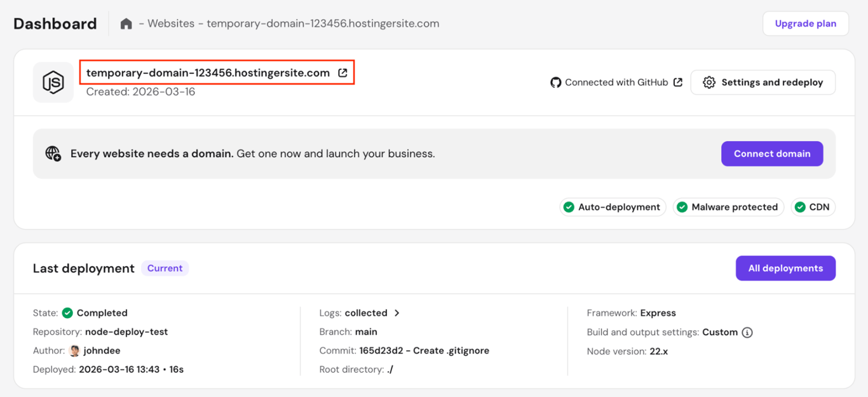Click repository name node-deploy-test
The height and width of the screenshot is (397, 868).
pos(126,331)
